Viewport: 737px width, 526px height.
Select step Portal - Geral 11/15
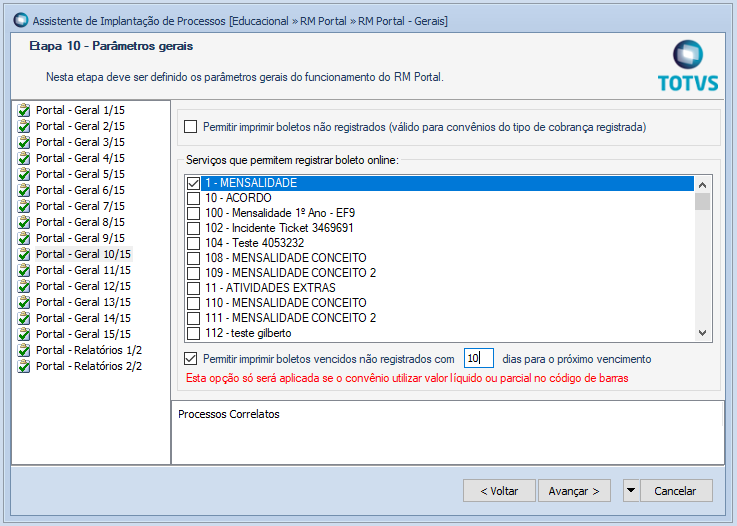click(83, 270)
